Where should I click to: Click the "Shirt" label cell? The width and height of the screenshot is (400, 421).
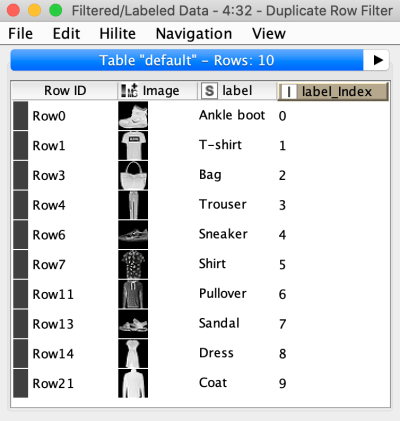coord(212,263)
